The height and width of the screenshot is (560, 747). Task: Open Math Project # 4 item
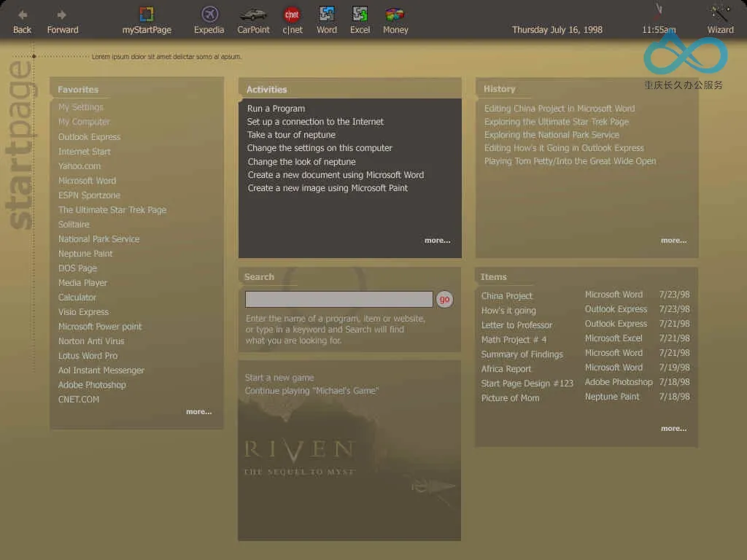click(x=514, y=340)
